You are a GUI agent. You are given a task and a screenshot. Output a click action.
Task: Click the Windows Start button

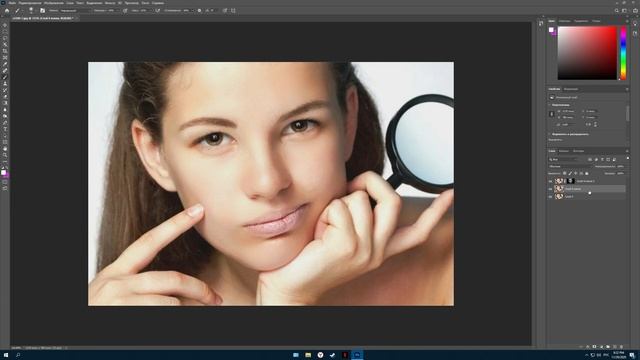(x=6, y=355)
